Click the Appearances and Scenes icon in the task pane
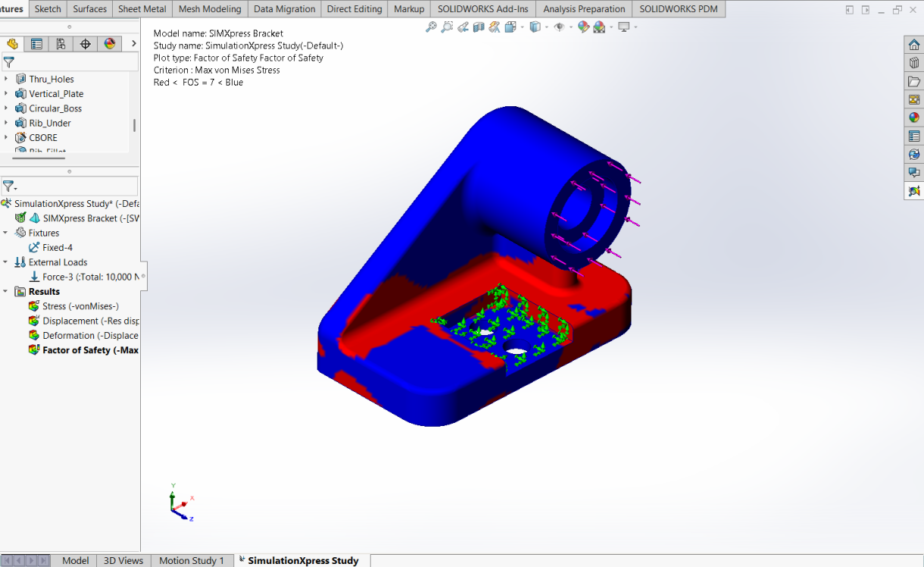This screenshot has width=924, height=567. pos(914,117)
